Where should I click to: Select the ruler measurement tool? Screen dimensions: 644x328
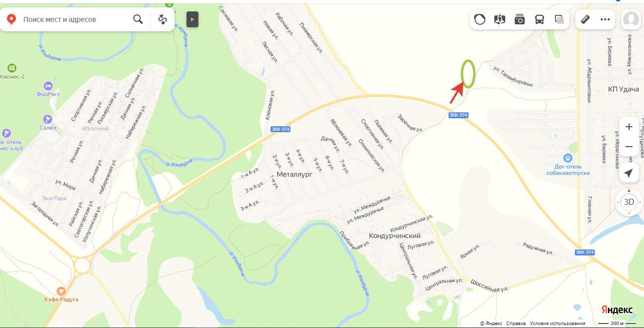click(585, 19)
